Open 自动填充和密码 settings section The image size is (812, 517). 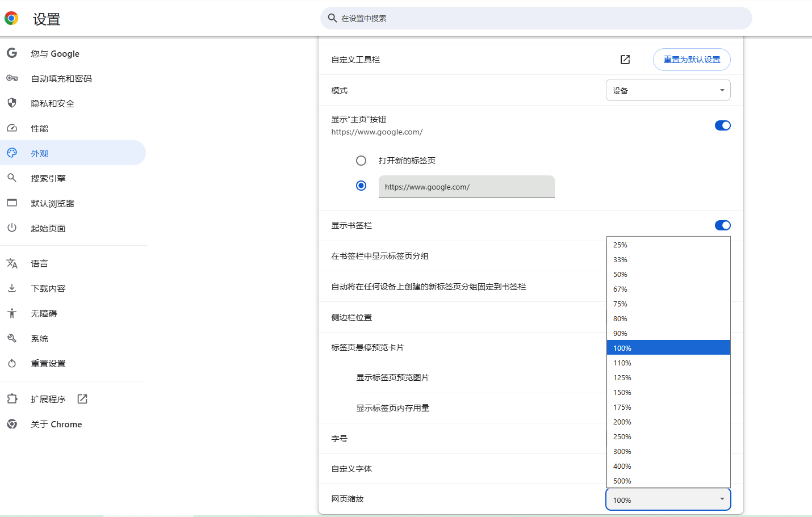tap(73, 78)
